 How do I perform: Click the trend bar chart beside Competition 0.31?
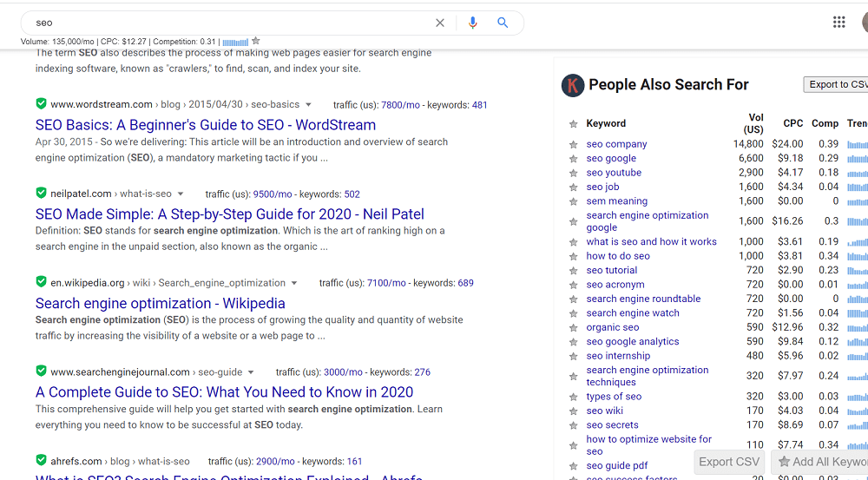coord(235,42)
